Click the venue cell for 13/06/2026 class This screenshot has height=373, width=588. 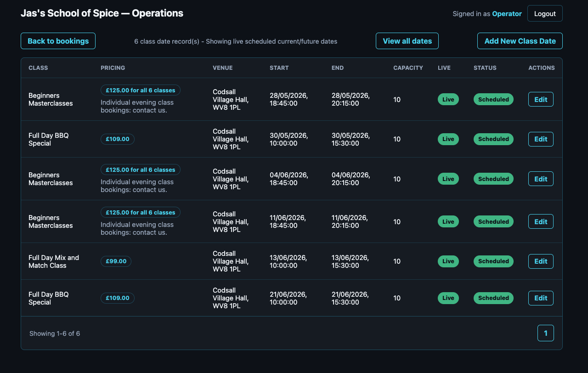tap(231, 261)
